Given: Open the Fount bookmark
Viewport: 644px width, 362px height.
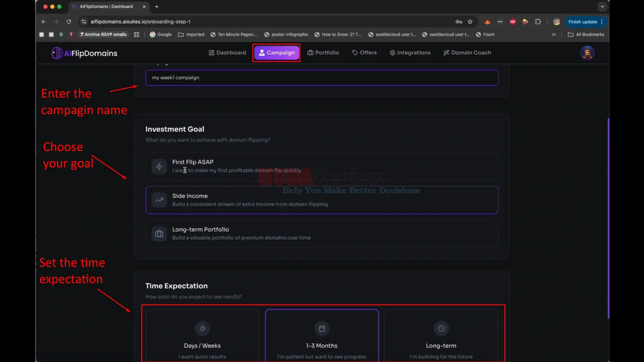Looking at the screenshot, I should [485, 35].
